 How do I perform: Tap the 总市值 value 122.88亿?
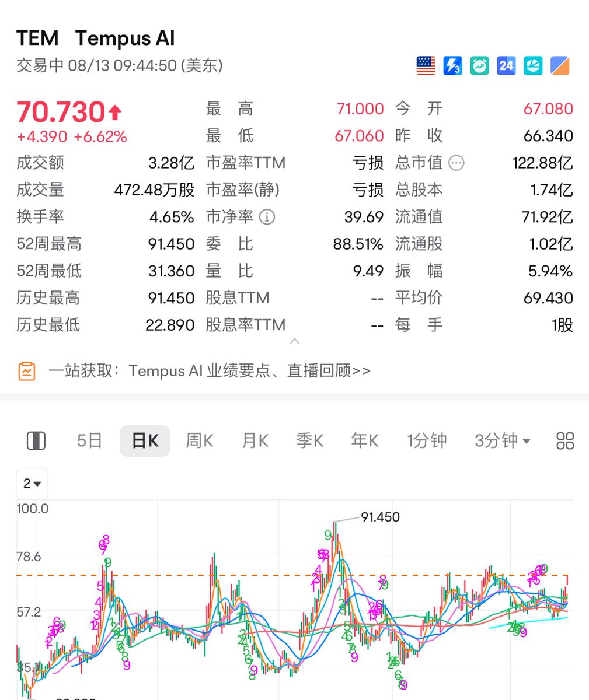click(543, 163)
